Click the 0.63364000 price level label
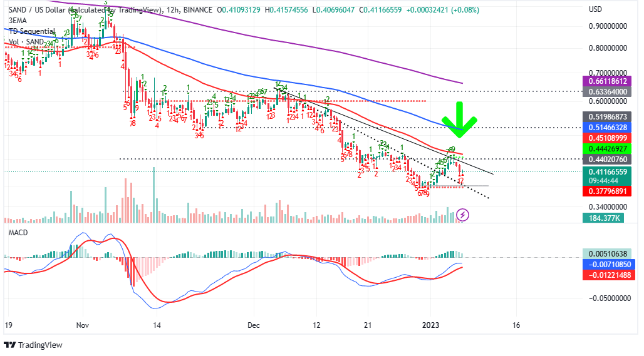644x356 pixels. [608, 91]
